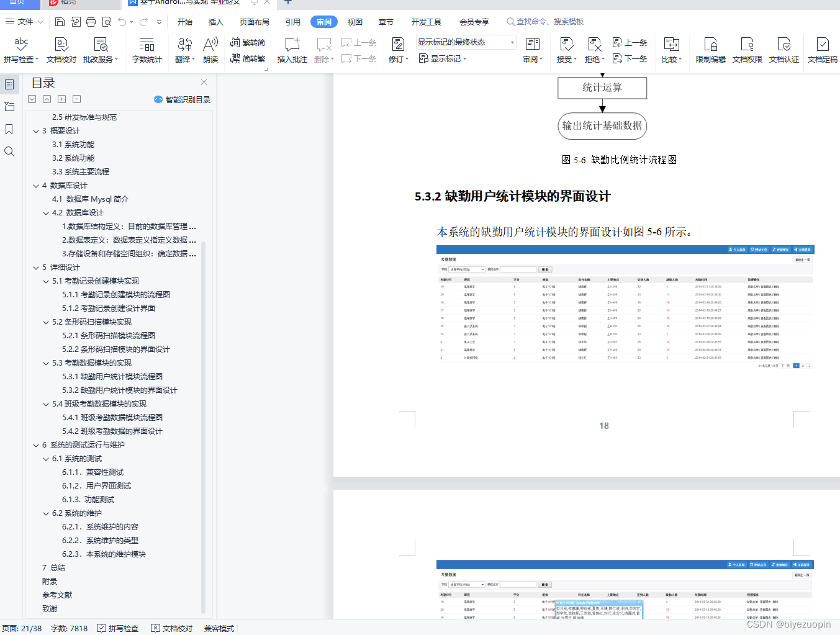Jump to 5.3.2 heading in outline
Viewport: 840px width, 635px height.
coord(120,390)
